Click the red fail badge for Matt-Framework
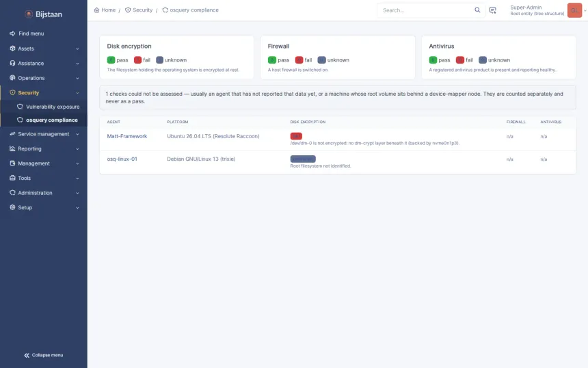The image size is (588, 368). tap(296, 136)
